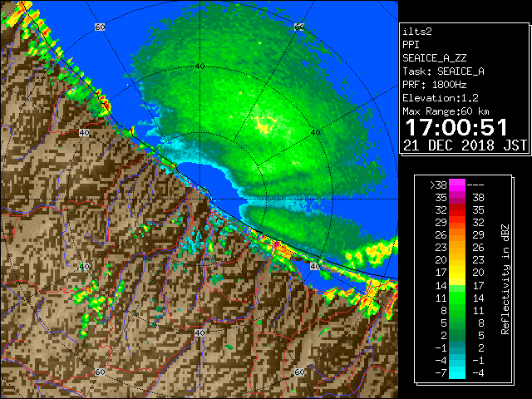Image resolution: width=532 pixels, height=399 pixels.
Task: Click the '60' ring label in northeast corner
Action: point(299,27)
